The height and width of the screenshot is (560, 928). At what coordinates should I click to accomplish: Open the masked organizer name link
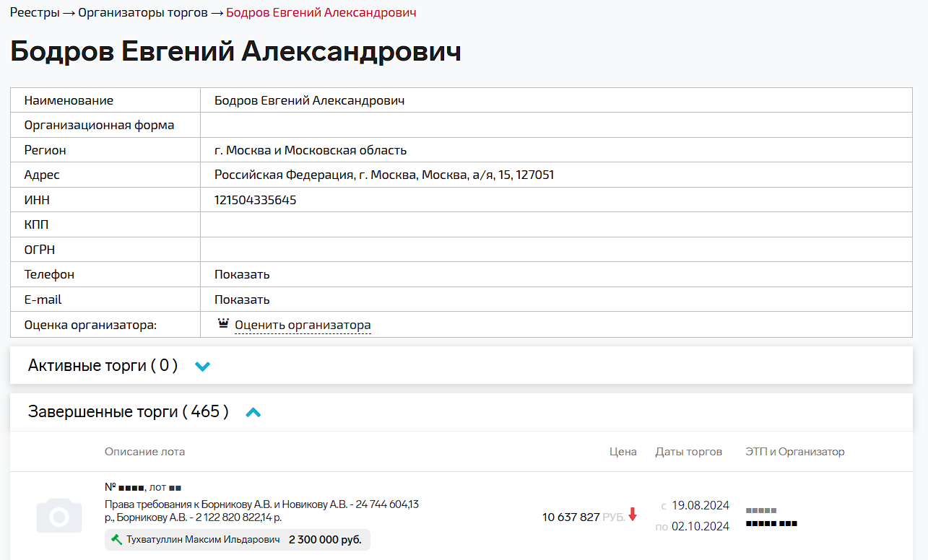coord(771,523)
